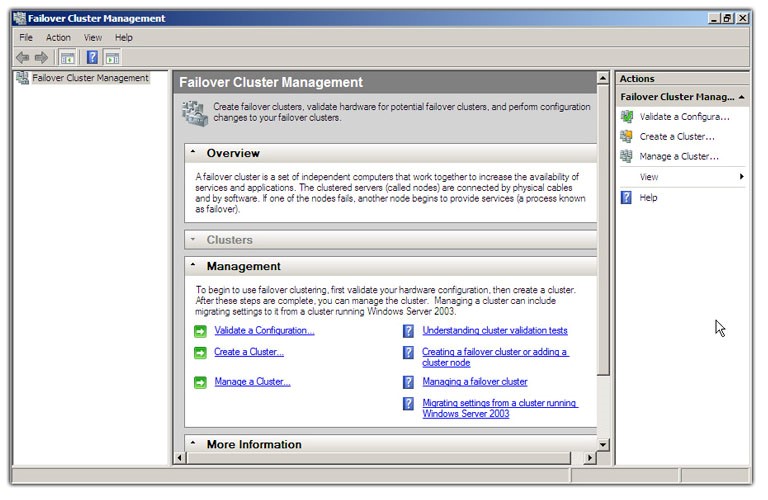768x500 pixels.
Task: Click the Back arrow toolbar icon
Action: click(23, 58)
